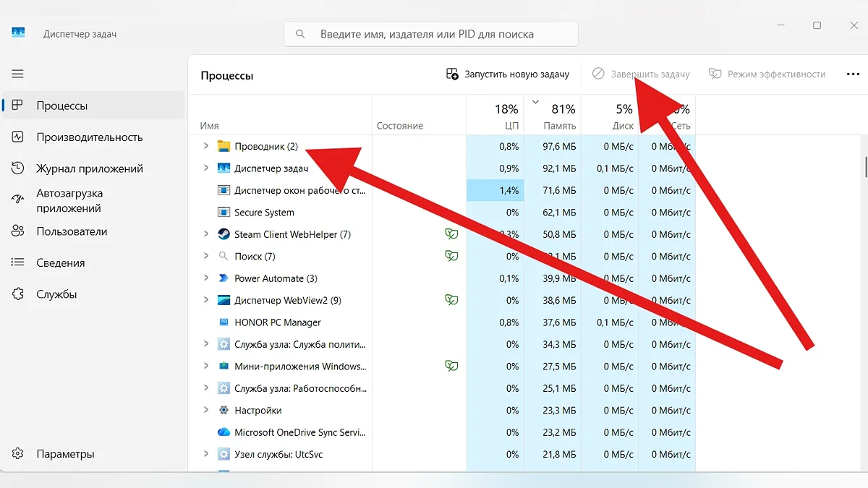
Task: Select Microsoft OneDrive Sync Service row
Action: 441,432
